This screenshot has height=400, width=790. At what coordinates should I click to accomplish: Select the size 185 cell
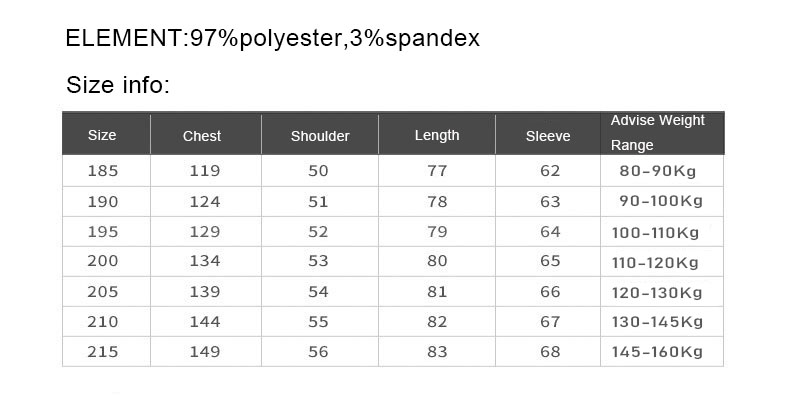click(103, 171)
